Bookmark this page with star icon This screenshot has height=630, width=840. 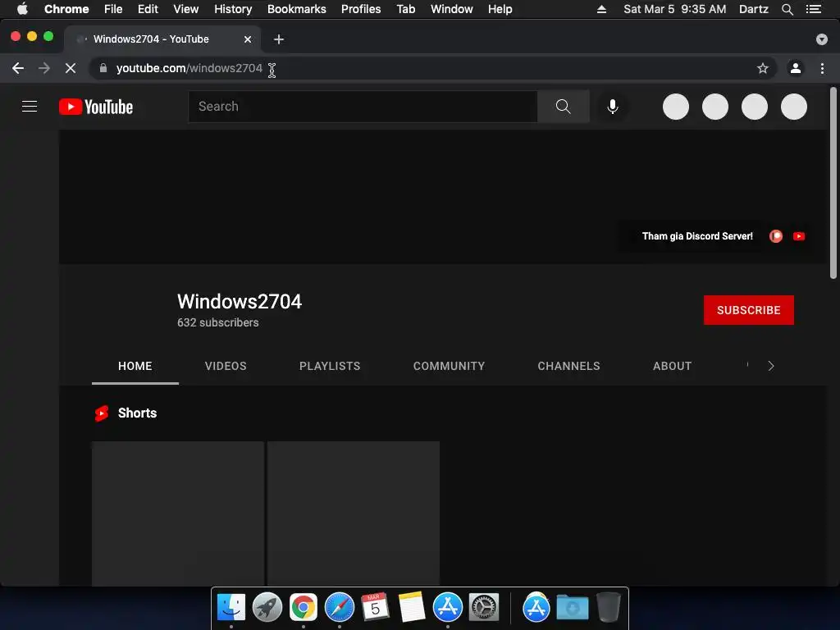point(763,68)
